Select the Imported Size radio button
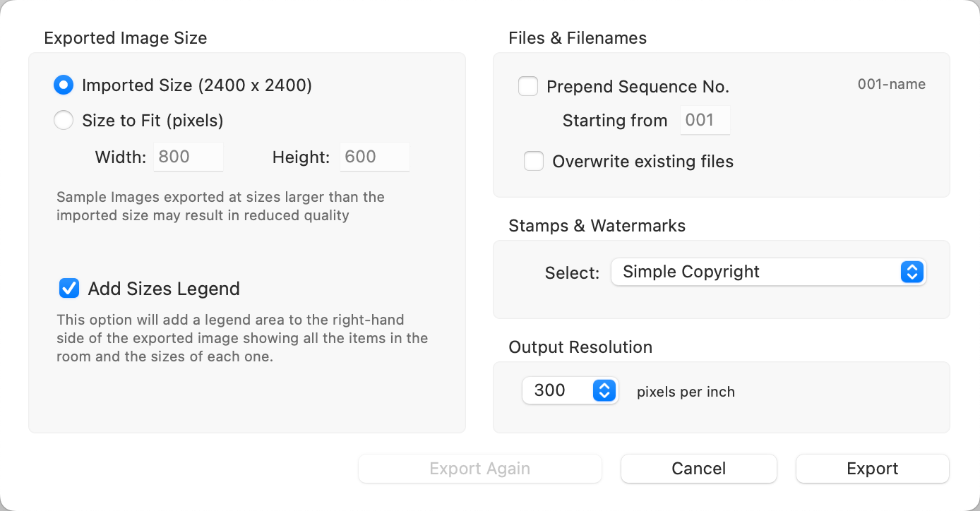The height and width of the screenshot is (511, 980). (64, 85)
